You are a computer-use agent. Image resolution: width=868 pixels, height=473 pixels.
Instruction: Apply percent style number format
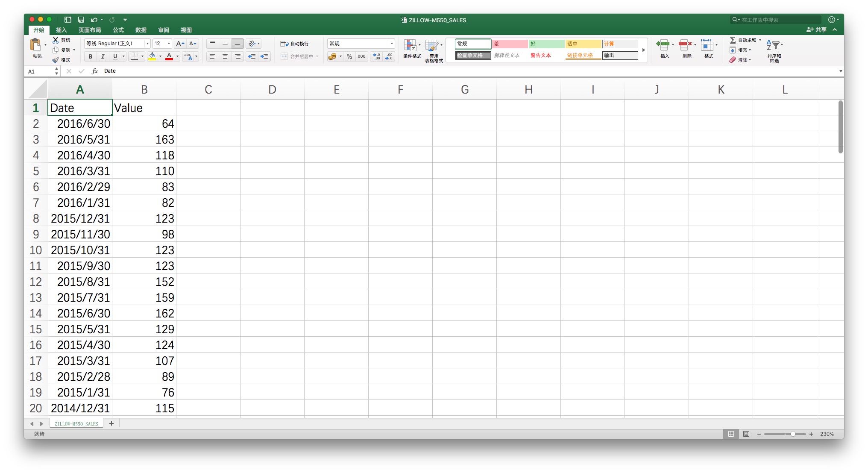(349, 56)
